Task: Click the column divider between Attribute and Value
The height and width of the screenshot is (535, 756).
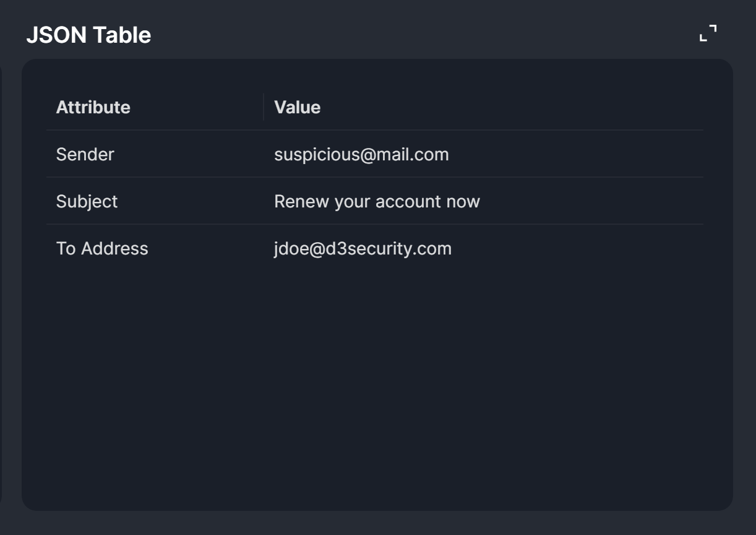Action: point(264,107)
